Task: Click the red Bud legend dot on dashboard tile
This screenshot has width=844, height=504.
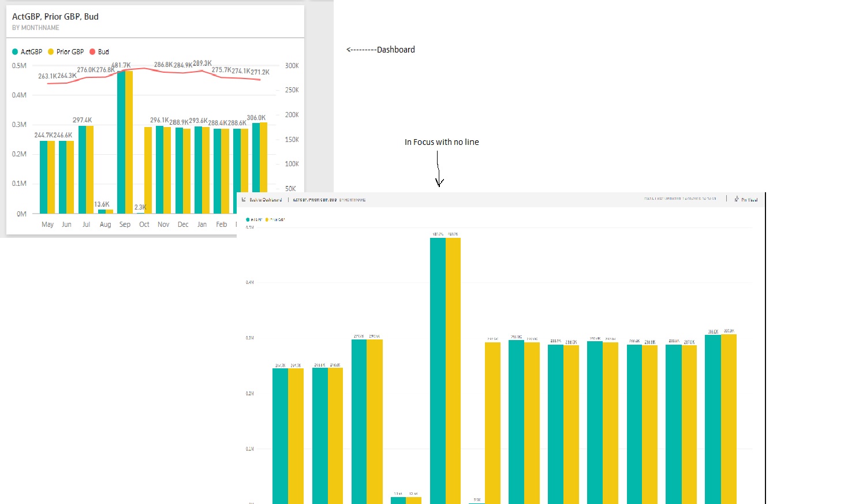Action: pos(92,52)
